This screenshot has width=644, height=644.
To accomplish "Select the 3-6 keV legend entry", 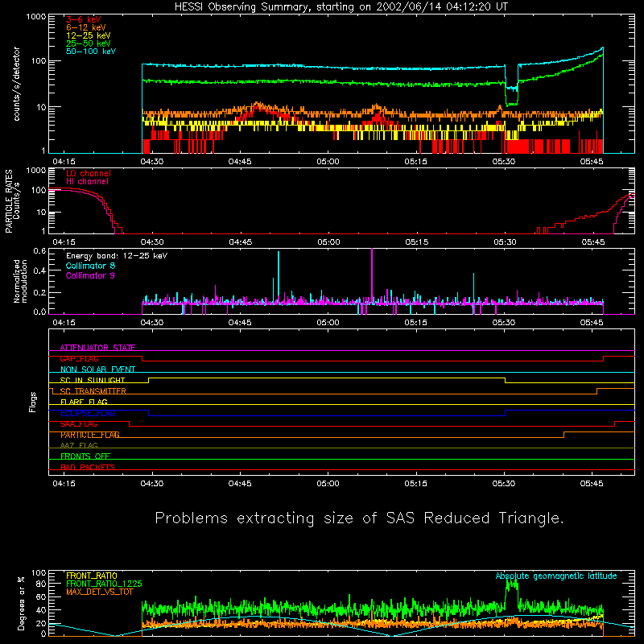I will (x=84, y=19).
